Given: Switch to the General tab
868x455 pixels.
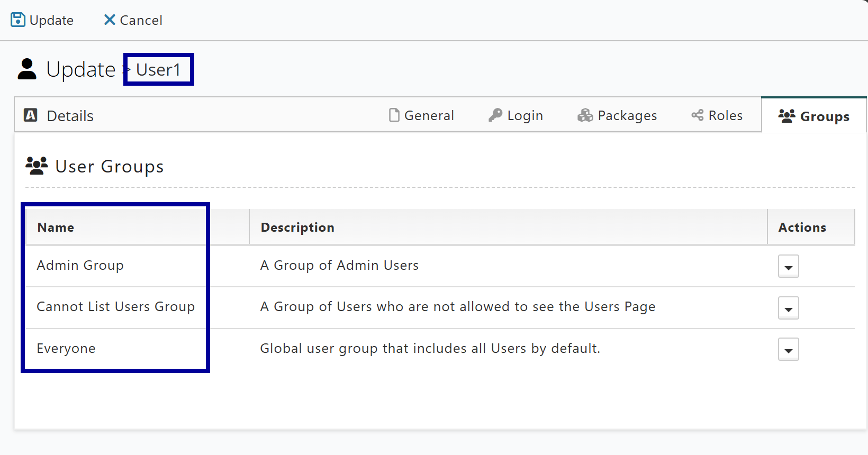Looking at the screenshot, I should pyautogui.click(x=421, y=115).
